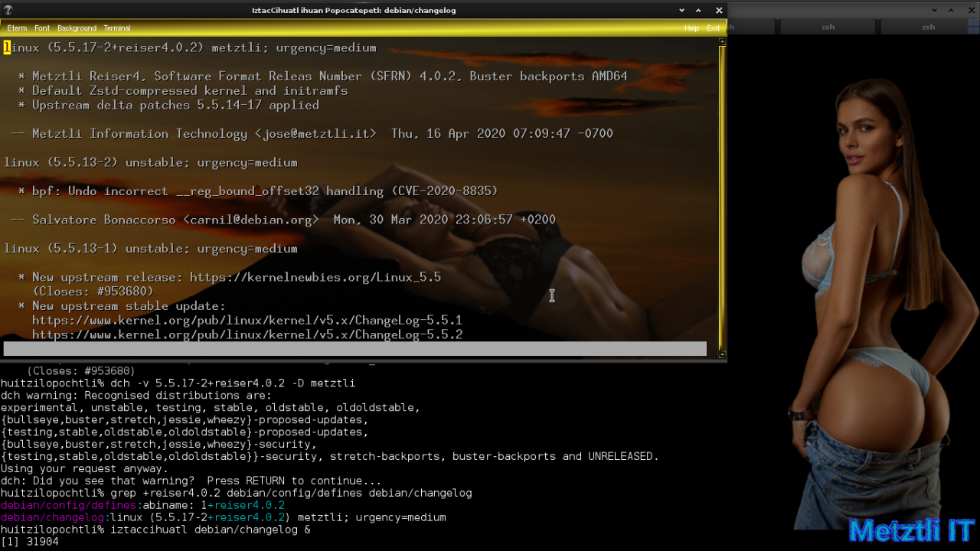
Task: Open the window menu question-mark icon
Action: coord(8,10)
